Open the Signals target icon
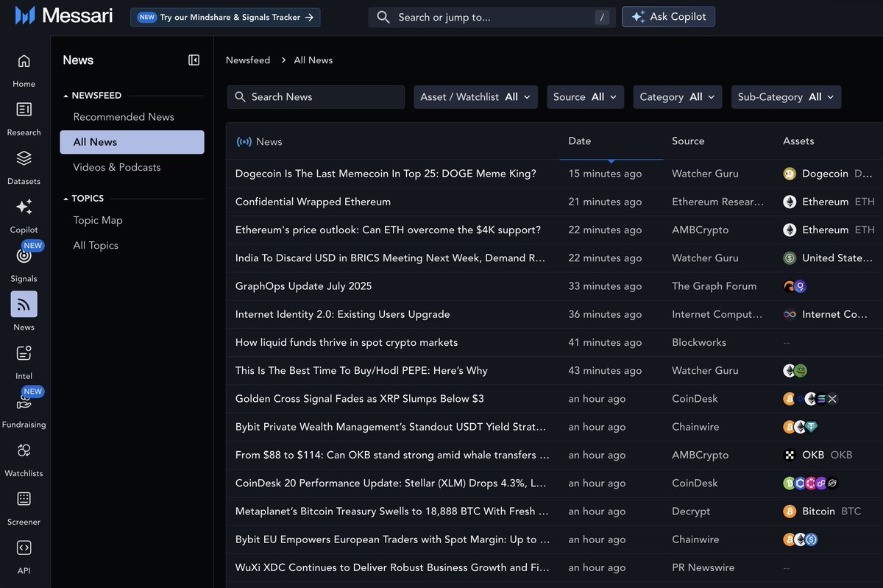This screenshot has width=883, height=588. pos(24,256)
